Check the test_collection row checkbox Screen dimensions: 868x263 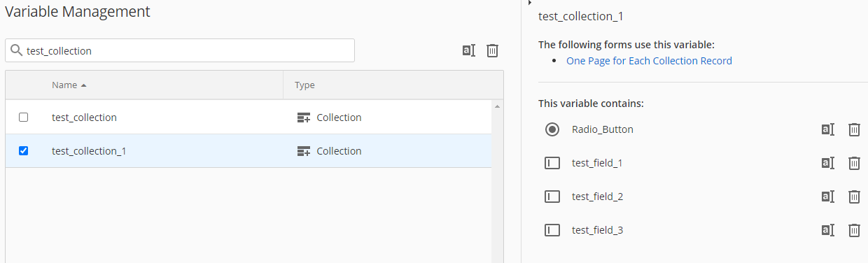click(x=24, y=118)
